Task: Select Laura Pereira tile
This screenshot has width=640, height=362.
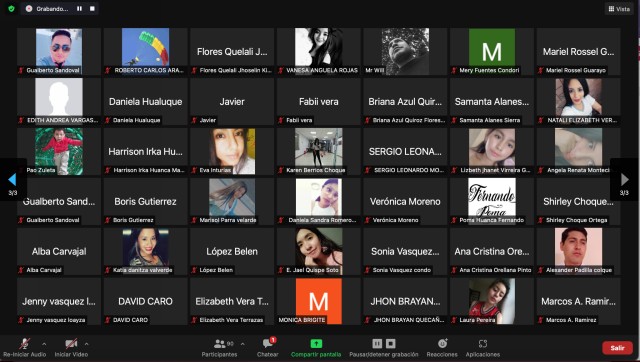Action: [x=492, y=302]
